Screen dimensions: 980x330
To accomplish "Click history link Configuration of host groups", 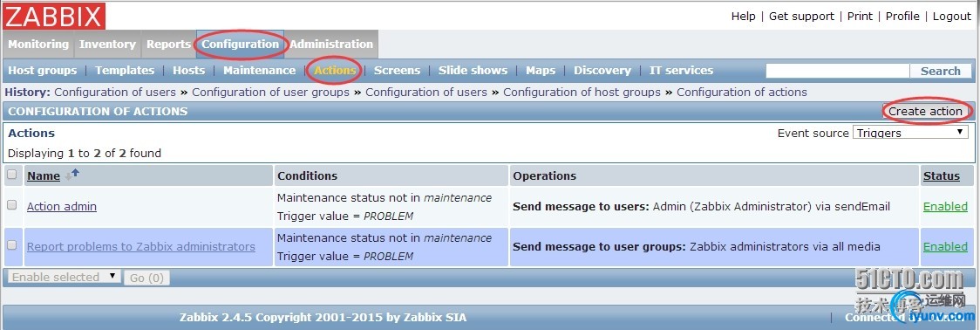I will click(x=582, y=92).
